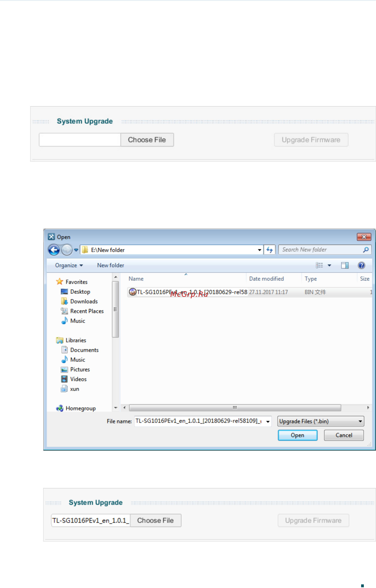Click the TL-SG1016PEv1 file path field in bottom panel
The image size is (376, 588).
click(x=91, y=520)
